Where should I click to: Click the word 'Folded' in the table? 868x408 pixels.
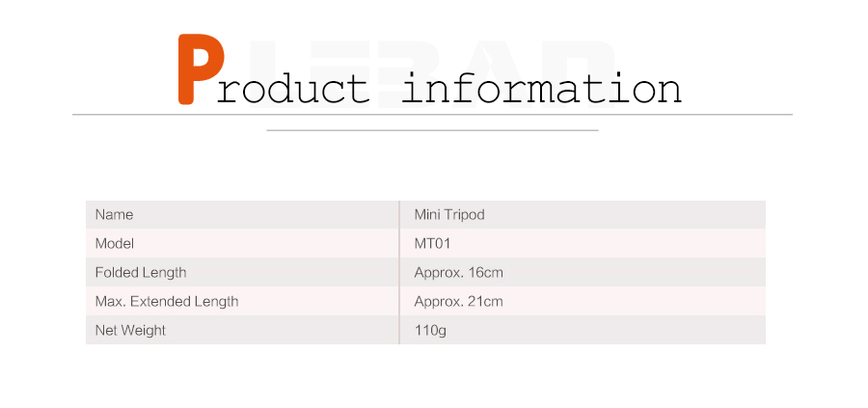point(117,272)
